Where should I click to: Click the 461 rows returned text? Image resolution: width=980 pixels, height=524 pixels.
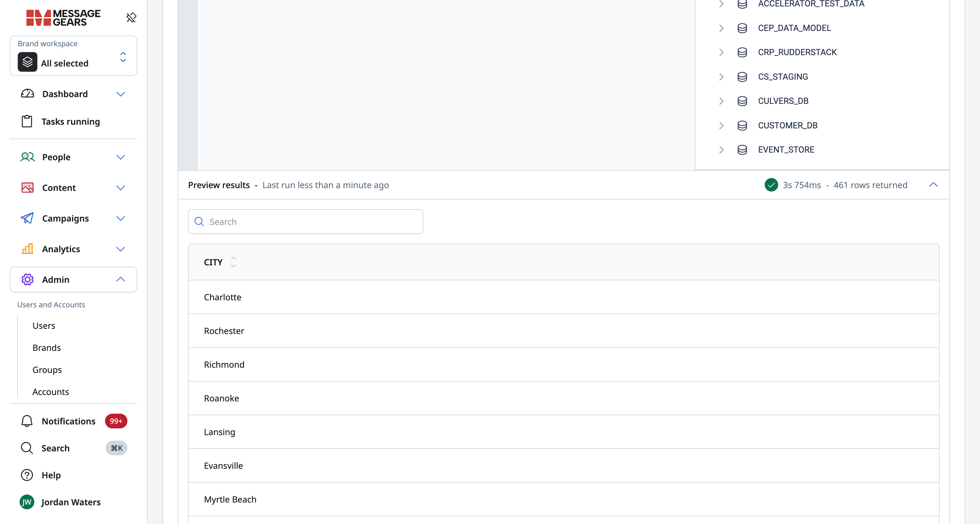tap(870, 185)
